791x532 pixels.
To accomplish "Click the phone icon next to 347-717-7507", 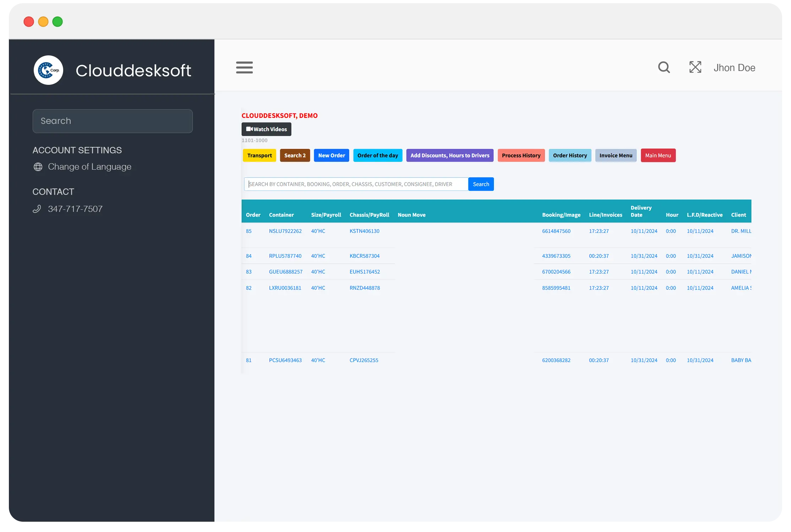I will (37, 209).
